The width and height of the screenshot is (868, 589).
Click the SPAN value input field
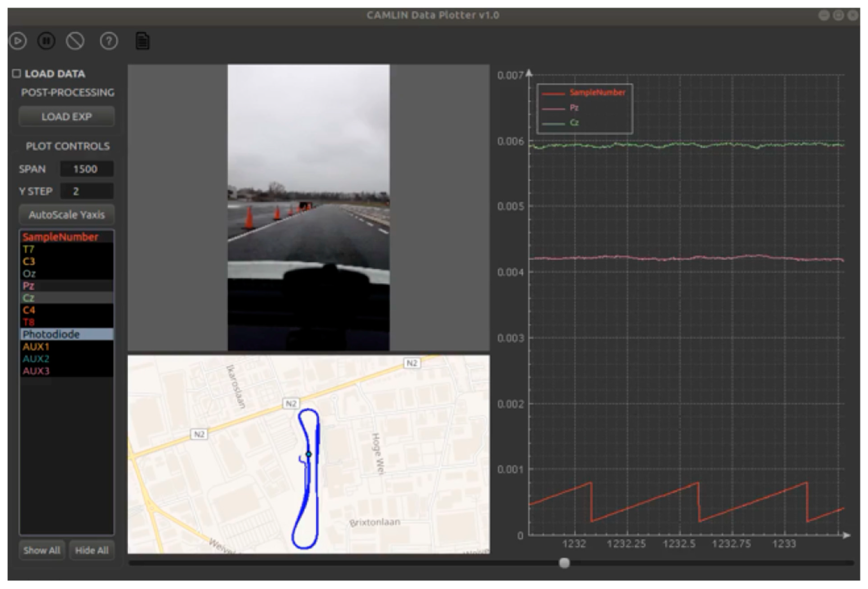(87, 169)
